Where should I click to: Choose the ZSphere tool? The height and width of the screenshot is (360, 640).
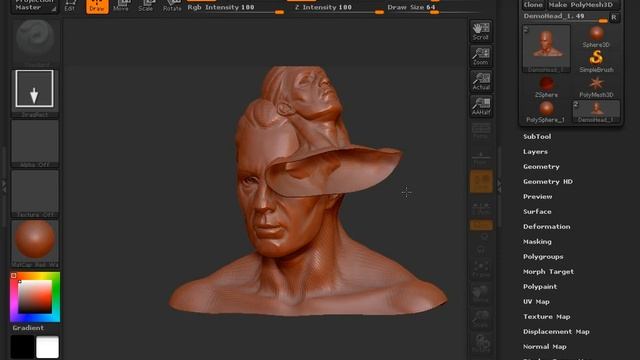[546, 87]
